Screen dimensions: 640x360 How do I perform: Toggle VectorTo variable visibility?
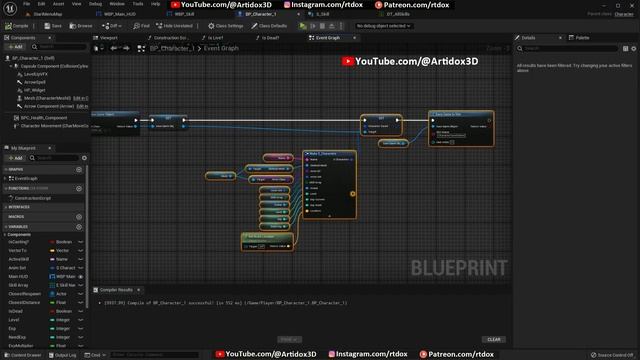click(x=80, y=251)
